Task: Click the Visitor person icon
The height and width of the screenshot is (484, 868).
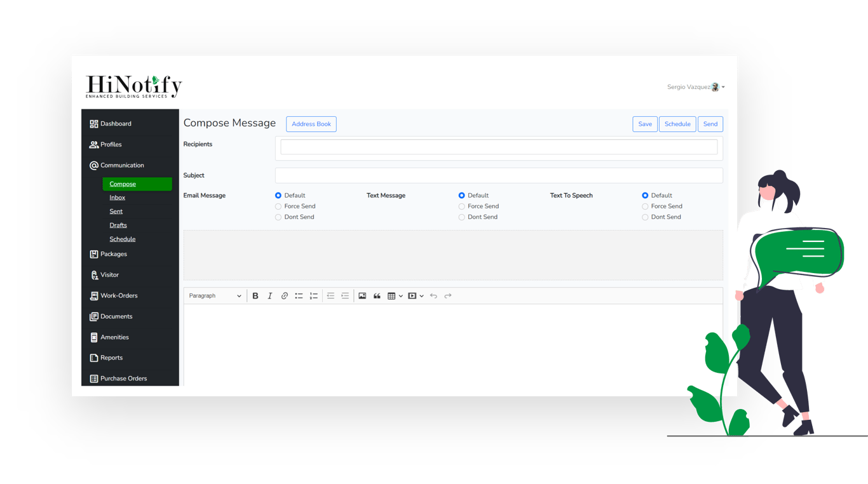Action: (94, 275)
